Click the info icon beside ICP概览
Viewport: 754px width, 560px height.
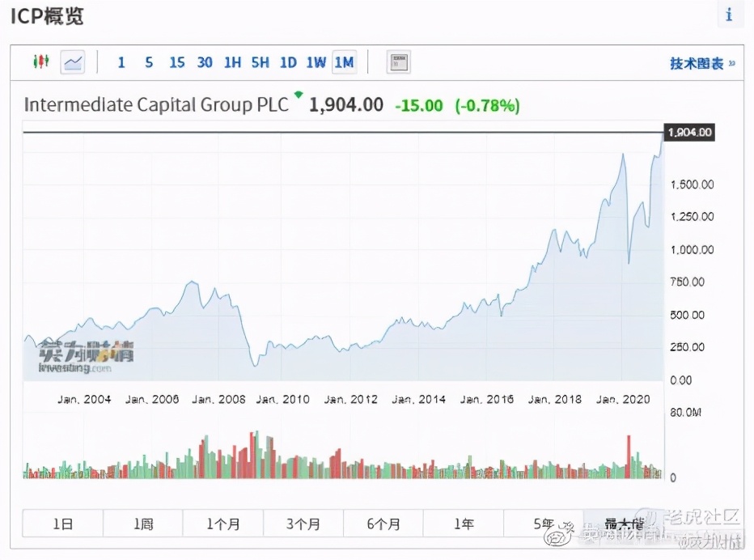tap(729, 15)
